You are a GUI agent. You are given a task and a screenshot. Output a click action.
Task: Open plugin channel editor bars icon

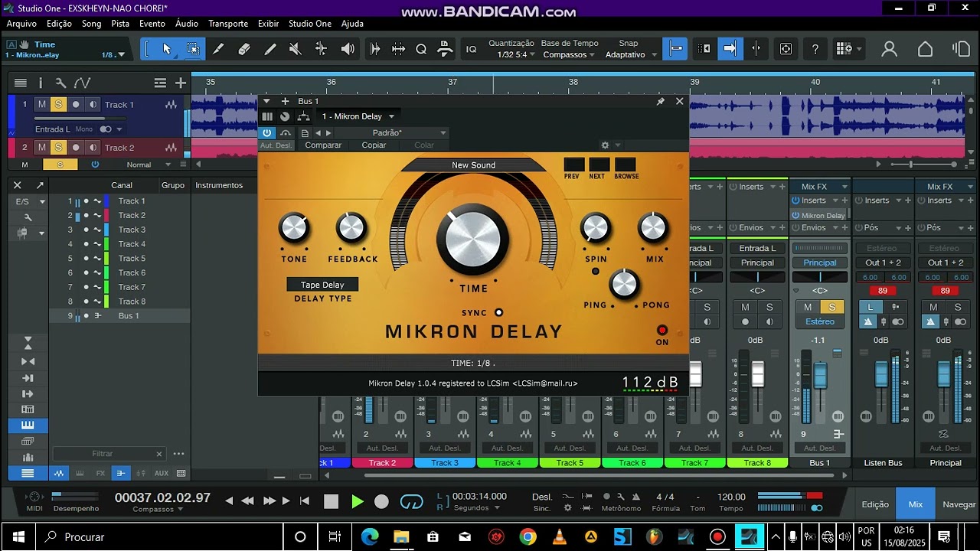click(267, 116)
